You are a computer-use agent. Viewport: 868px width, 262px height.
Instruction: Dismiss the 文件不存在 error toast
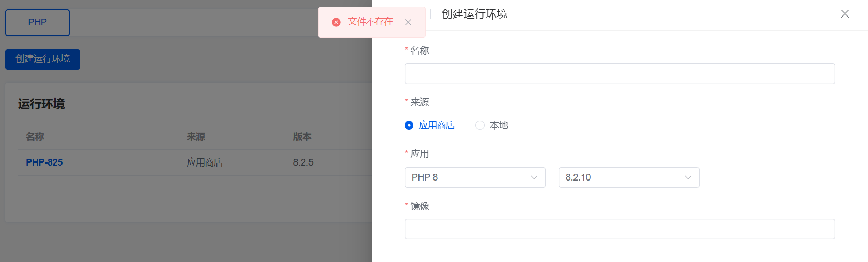(x=408, y=22)
